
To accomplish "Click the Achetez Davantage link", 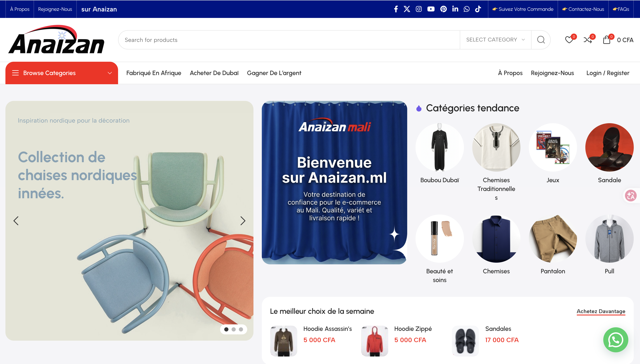I will pos(601,311).
